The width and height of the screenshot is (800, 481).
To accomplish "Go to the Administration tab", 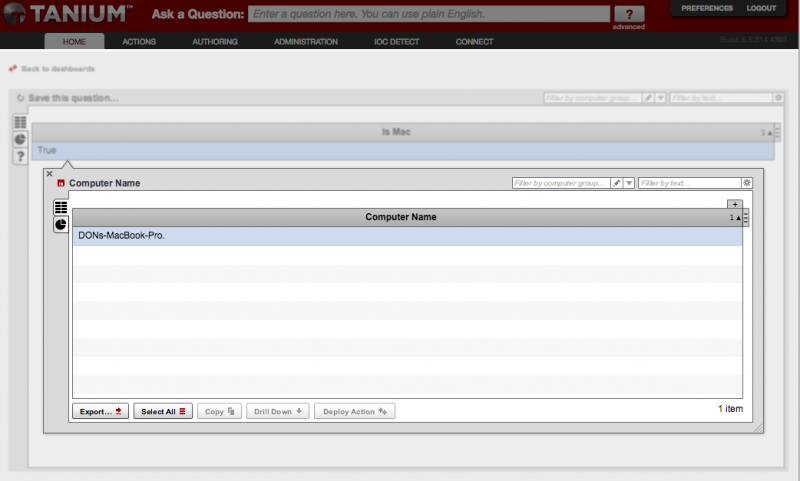I will coord(306,41).
